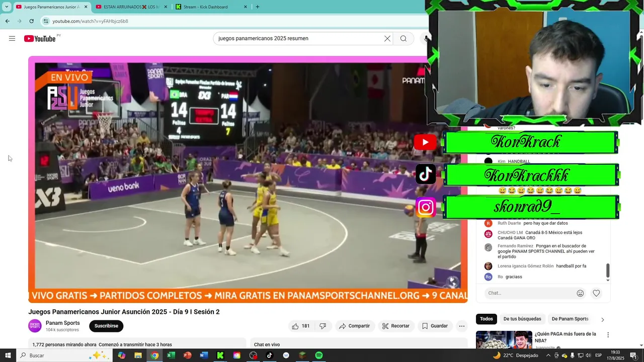Image resolution: width=644 pixels, height=362 pixels.
Task: Open the Windows Start menu
Action: click(x=8, y=355)
